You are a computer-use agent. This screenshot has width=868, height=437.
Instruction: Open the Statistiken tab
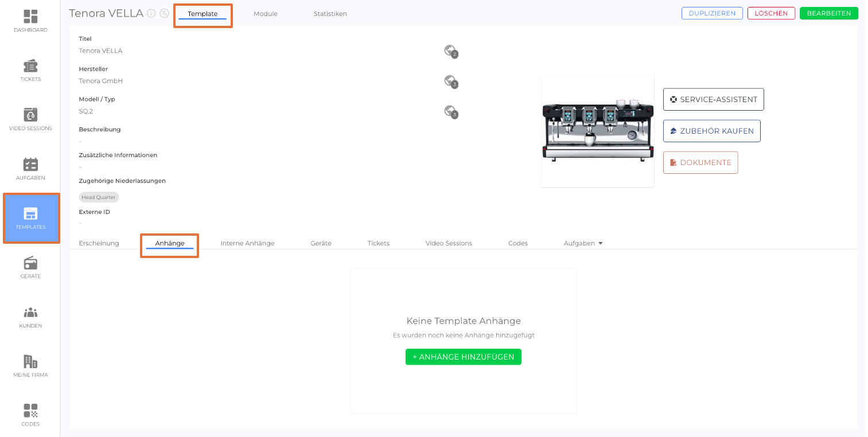(330, 14)
